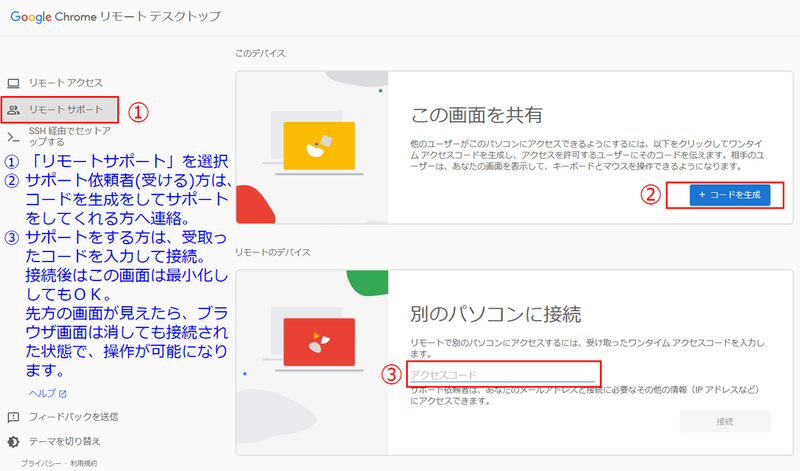Click the theme brightness icon
The height and width of the screenshot is (471, 800).
[13, 442]
